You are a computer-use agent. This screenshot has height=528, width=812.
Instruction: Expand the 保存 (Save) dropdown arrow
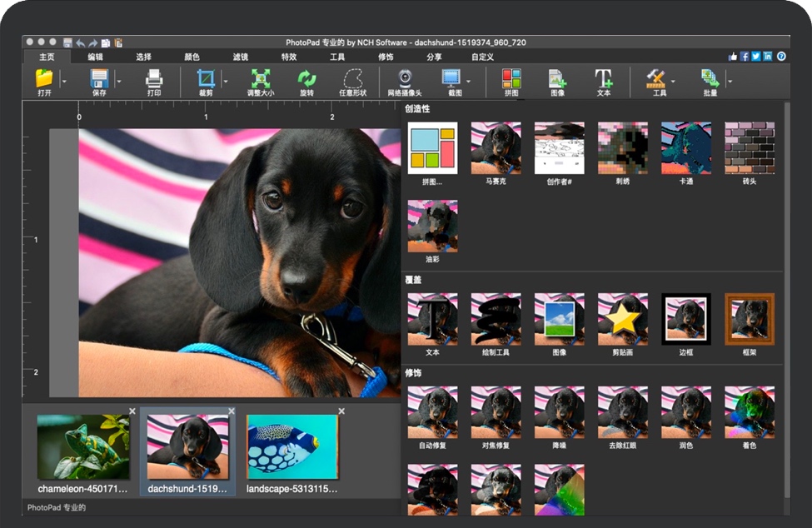118,82
